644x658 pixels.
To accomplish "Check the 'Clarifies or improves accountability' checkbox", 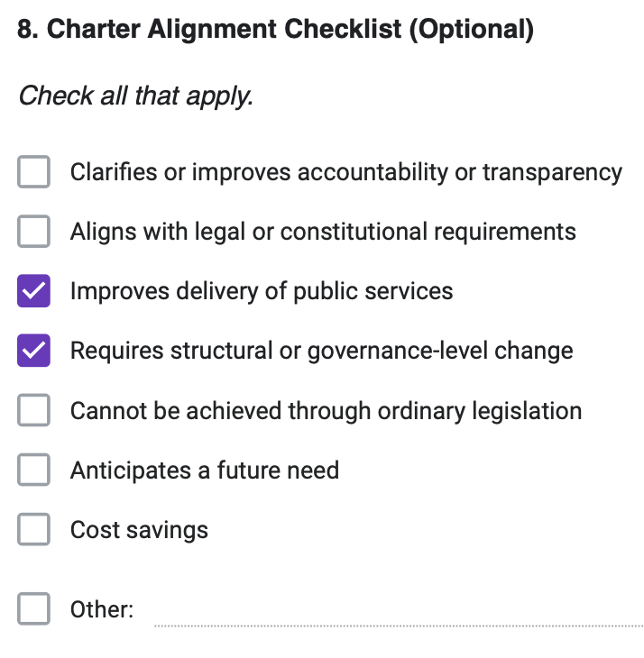I will [x=34, y=172].
